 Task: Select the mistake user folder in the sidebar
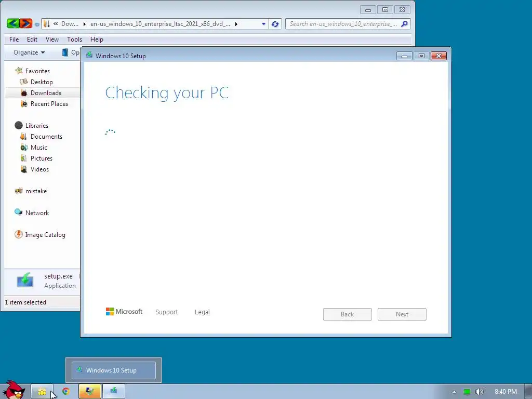click(x=36, y=191)
